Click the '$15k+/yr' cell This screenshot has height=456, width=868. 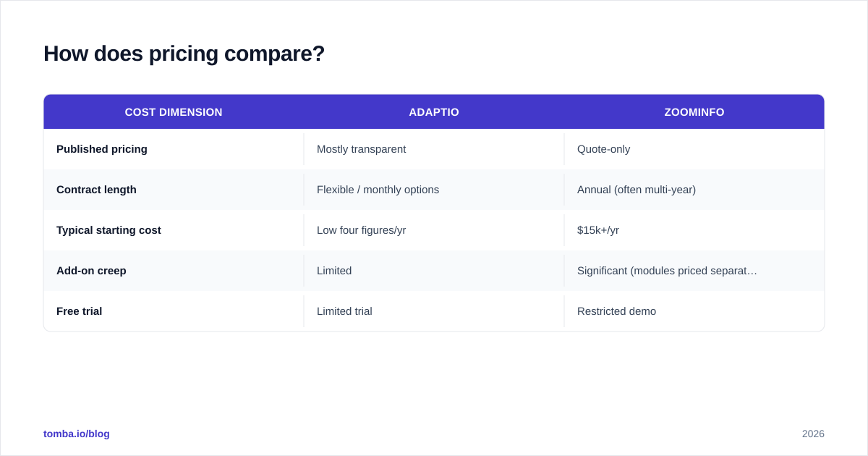pos(598,230)
